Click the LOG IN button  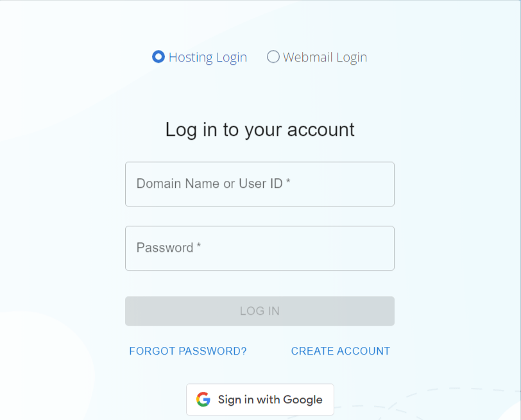click(259, 310)
